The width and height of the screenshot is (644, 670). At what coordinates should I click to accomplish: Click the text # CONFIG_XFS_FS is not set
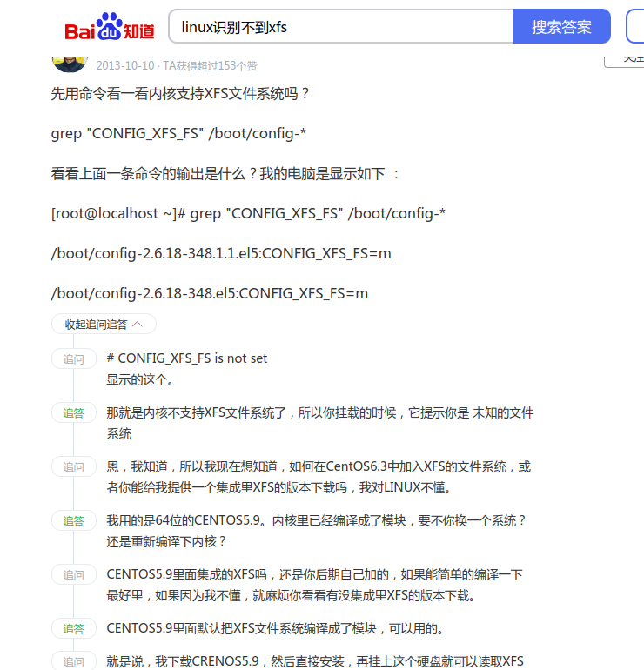tap(187, 358)
